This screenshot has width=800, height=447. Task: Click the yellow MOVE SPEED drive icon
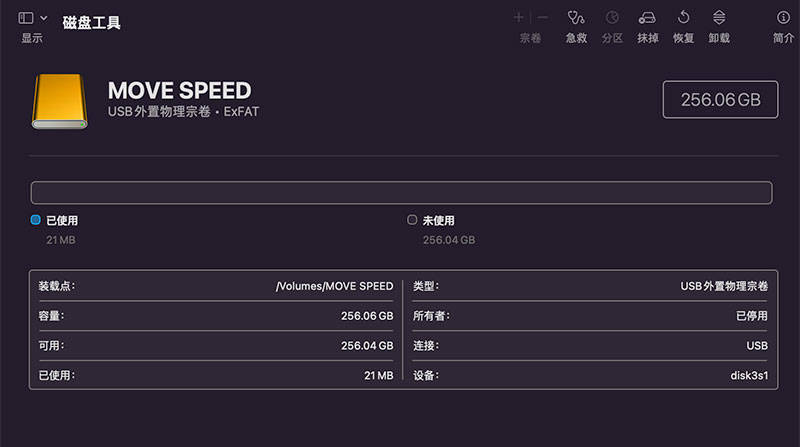coord(60,101)
